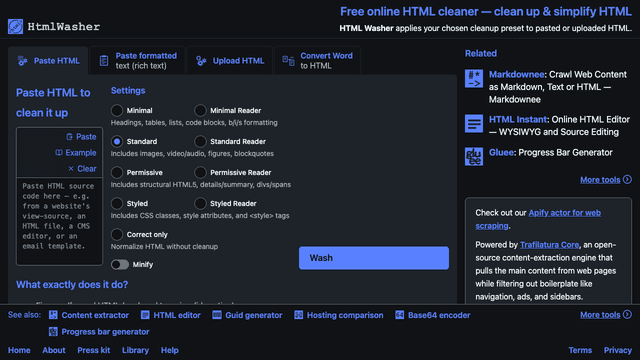This screenshot has height=360, width=640.
Task: Select the Minimal Reader preset
Action: pyautogui.click(x=200, y=110)
